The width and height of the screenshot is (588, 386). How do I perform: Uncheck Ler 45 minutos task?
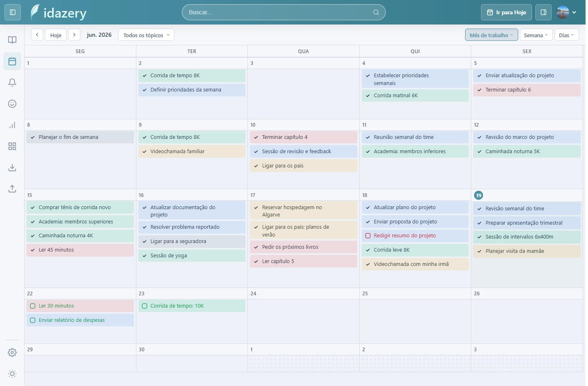[x=33, y=250]
